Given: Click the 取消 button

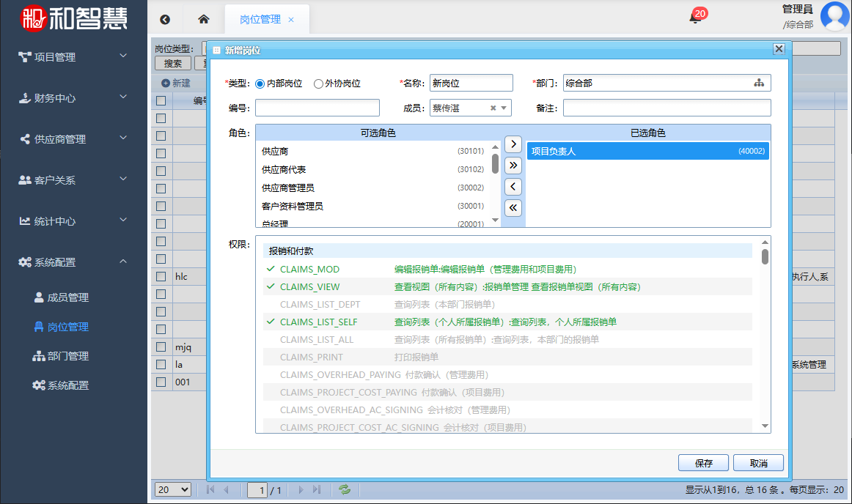Looking at the screenshot, I should (759, 463).
